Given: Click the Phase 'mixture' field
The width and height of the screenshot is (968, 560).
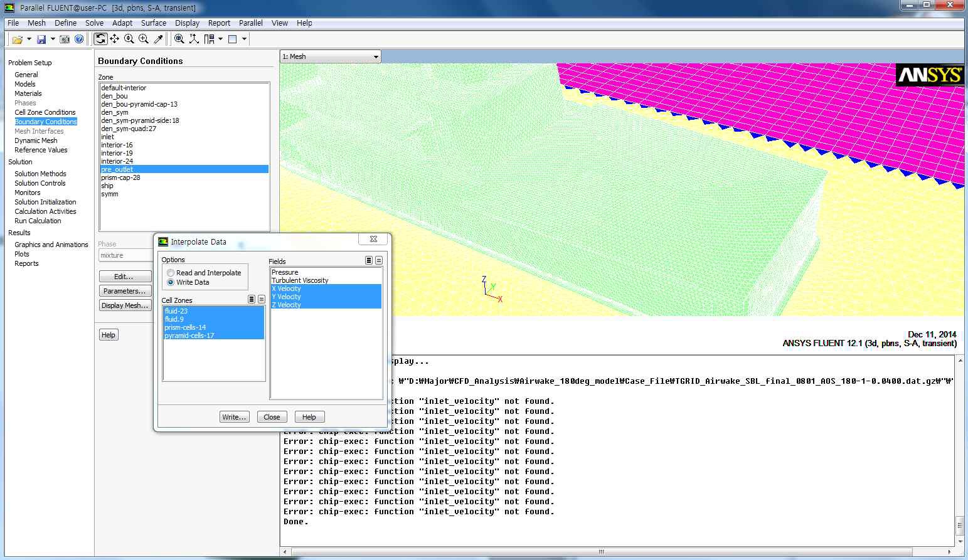Looking at the screenshot, I should click(x=126, y=255).
